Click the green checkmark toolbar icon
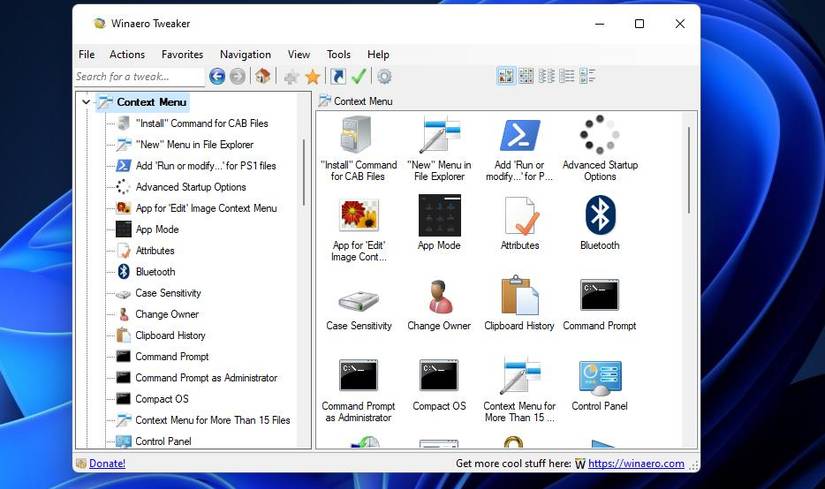Viewport: 825px width, 489px height. tap(359, 76)
